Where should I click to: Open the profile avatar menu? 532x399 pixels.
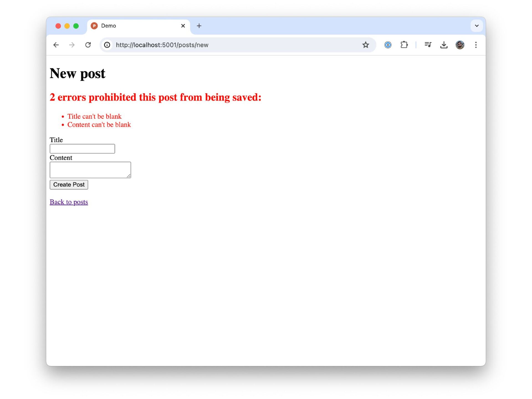pos(460,45)
